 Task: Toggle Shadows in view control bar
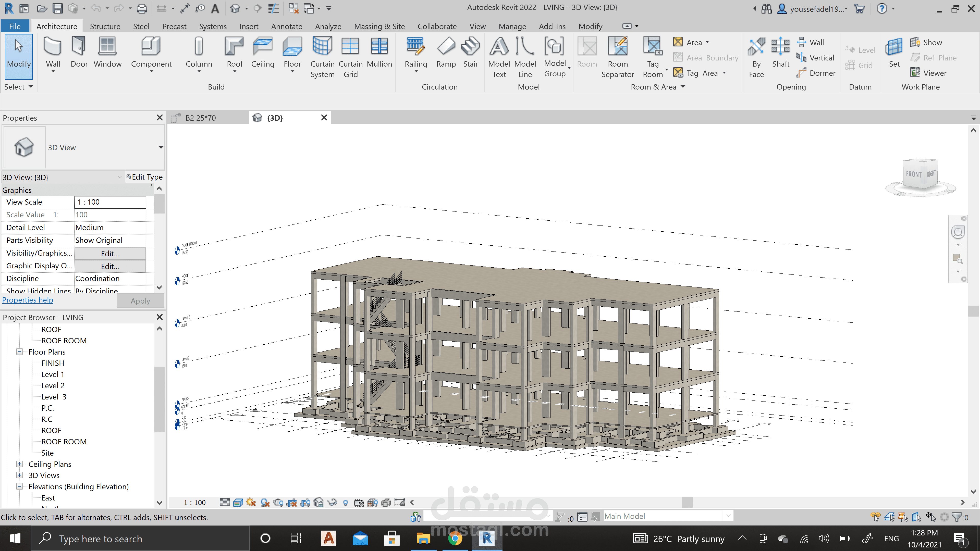(265, 502)
